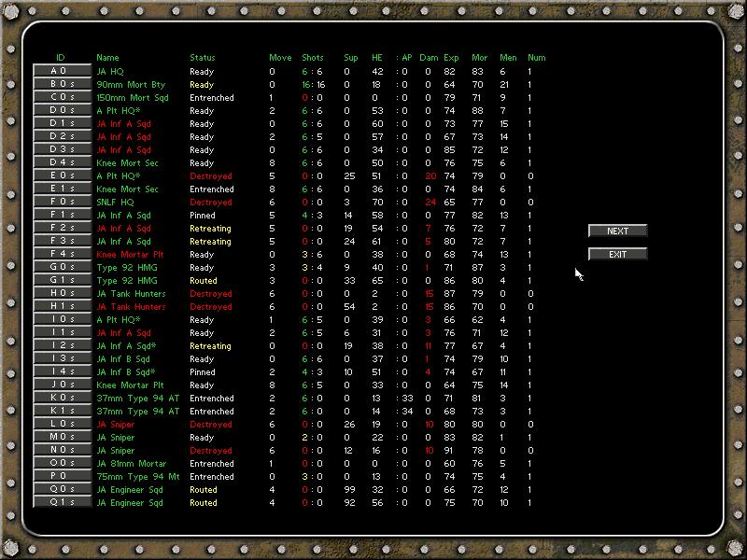Open unit ID button F 2 s
Screen dimensions: 747x560
point(62,228)
